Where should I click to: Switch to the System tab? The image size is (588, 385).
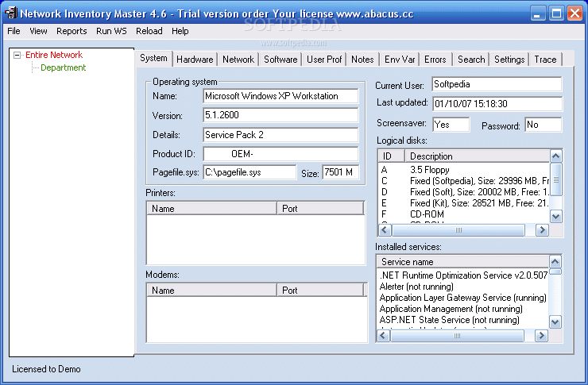[153, 58]
